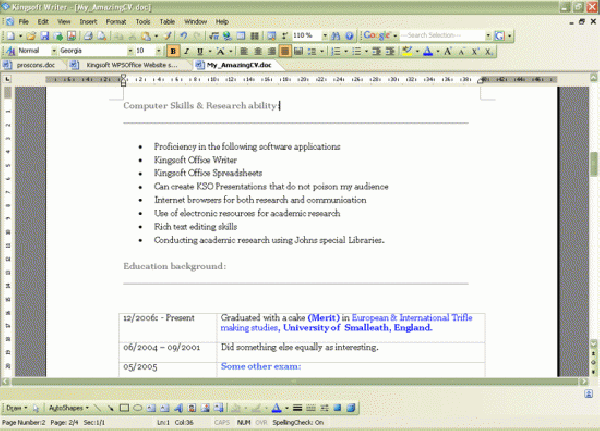Click in the Search Selection input field

(442, 36)
